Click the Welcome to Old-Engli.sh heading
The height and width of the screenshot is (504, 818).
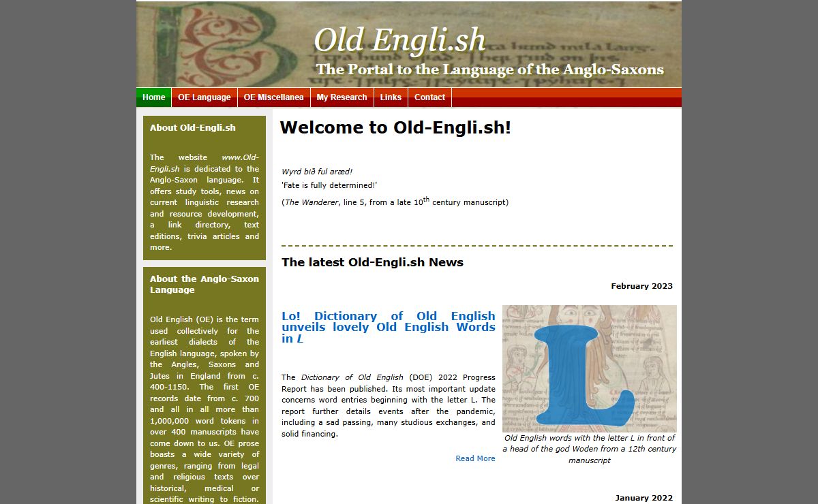click(x=395, y=127)
